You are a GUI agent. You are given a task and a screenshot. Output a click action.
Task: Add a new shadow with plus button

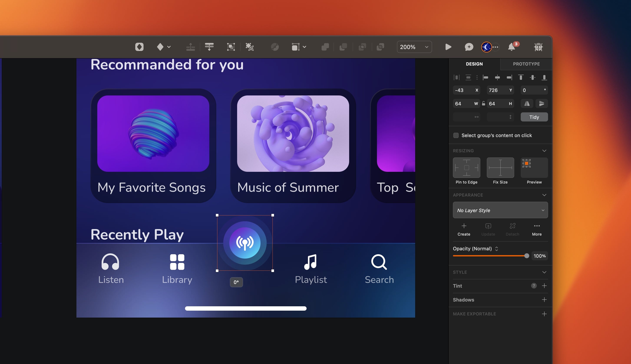coord(544,300)
